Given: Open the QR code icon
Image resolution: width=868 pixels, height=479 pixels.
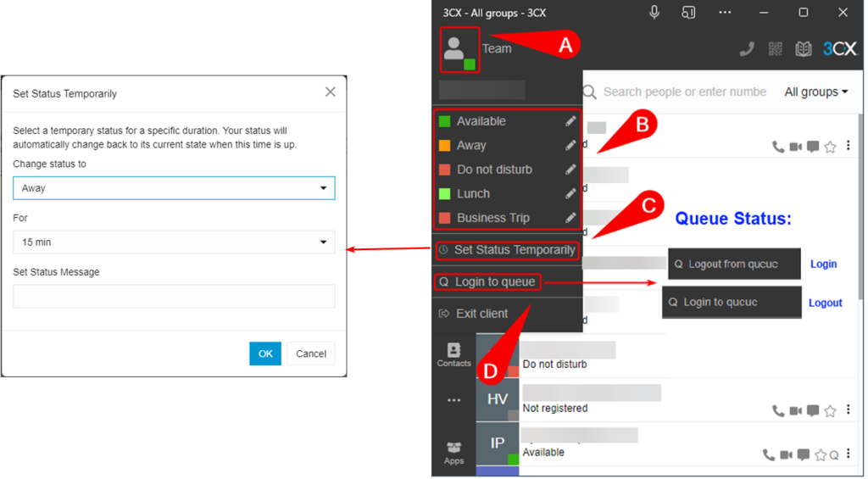Looking at the screenshot, I should coord(776,49).
